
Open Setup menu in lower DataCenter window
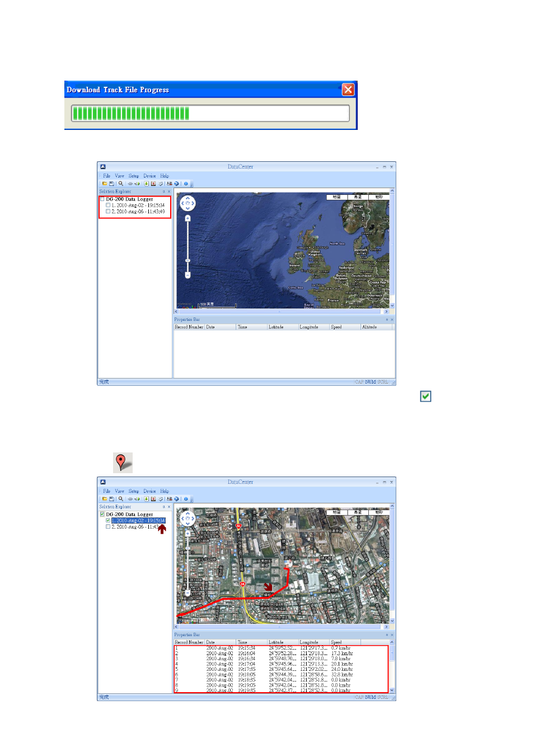coord(134,491)
